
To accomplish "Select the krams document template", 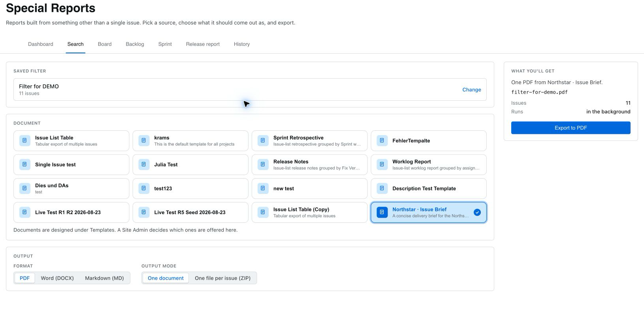I will pyautogui.click(x=190, y=141).
